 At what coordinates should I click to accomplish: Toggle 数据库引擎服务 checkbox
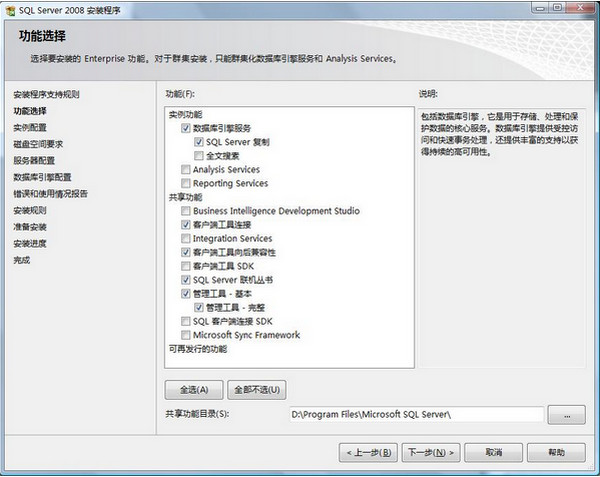click(186, 128)
